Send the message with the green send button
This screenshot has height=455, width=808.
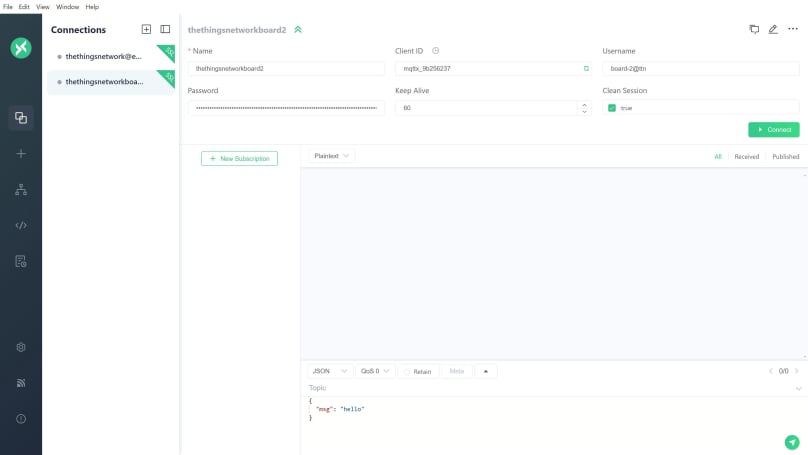pos(792,442)
